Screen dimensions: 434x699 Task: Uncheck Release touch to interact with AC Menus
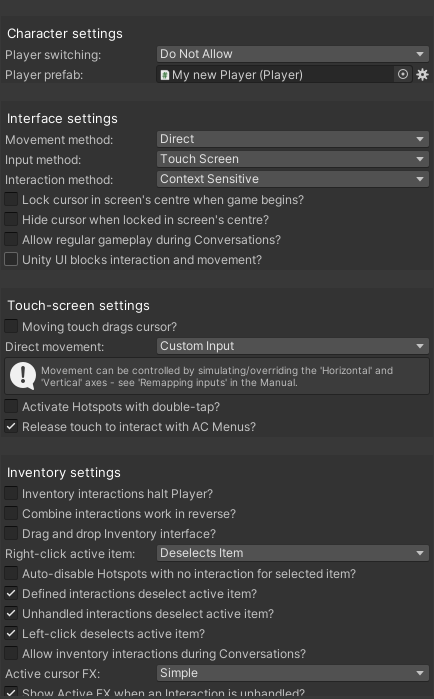tap(11, 427)
